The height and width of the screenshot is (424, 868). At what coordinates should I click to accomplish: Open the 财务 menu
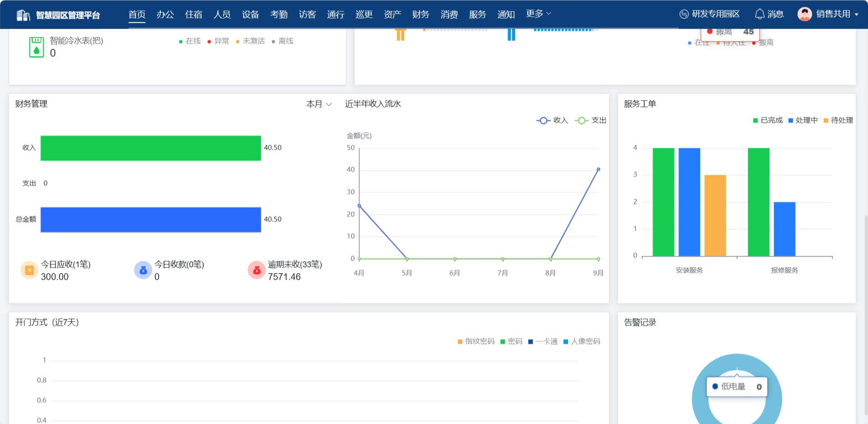(421, 15)
